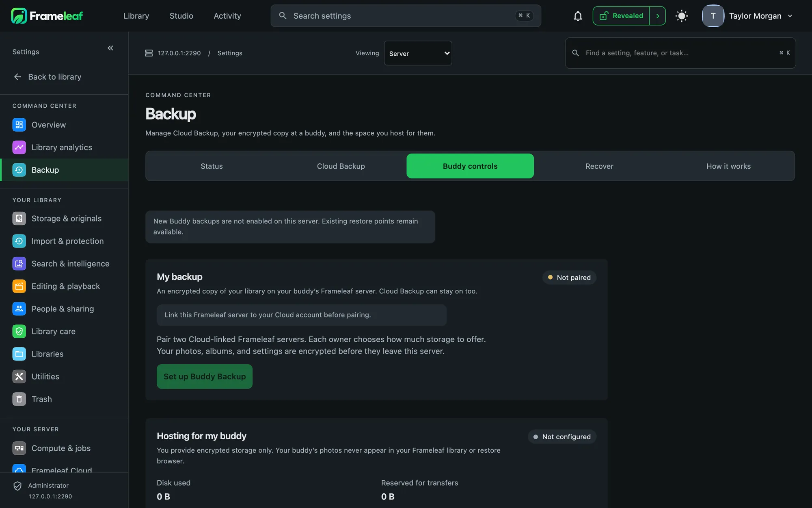This screenshot has height=508, width=812.
Task: Expand the Taylor Morgan account menu
Action: pyautogui.click(x=748, y=16)
